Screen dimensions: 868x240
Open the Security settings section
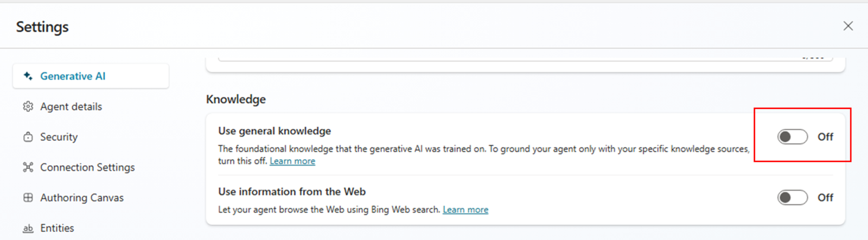59,137
